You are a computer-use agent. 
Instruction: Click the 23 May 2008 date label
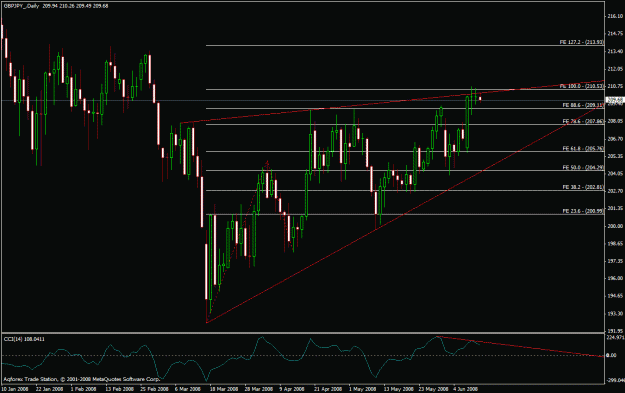(x=433, y=389)
